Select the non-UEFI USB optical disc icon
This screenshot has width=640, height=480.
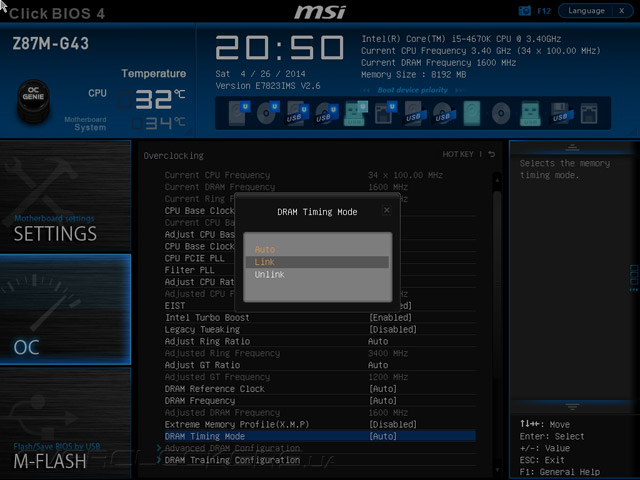click(444, 113)
